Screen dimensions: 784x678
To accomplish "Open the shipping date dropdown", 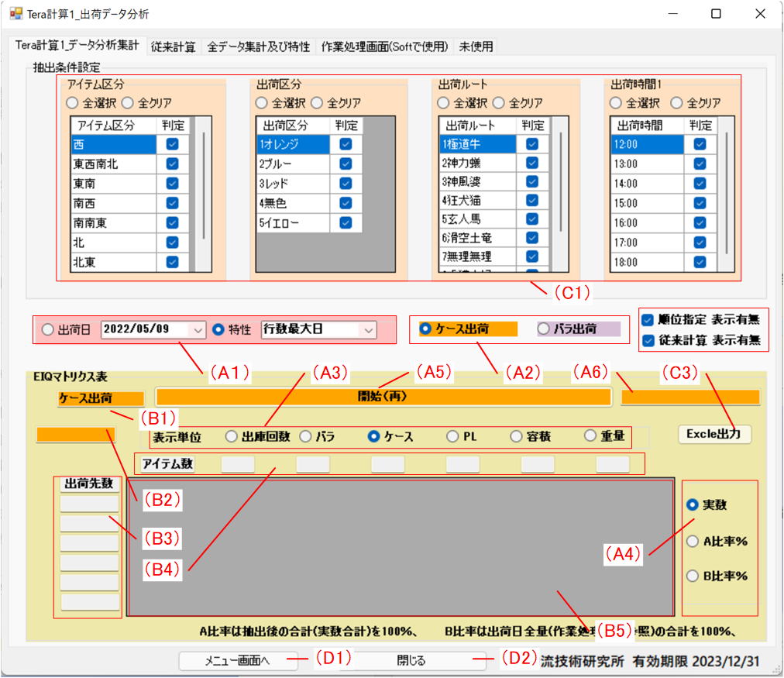I will 198,329.
